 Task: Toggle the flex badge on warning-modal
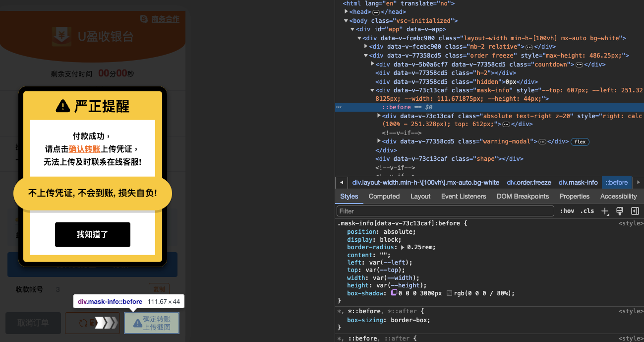coord(580,141)
